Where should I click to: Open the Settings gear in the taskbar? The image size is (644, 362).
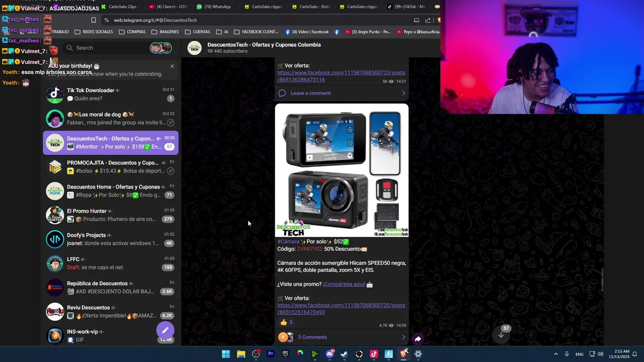(x=418, y=354)
